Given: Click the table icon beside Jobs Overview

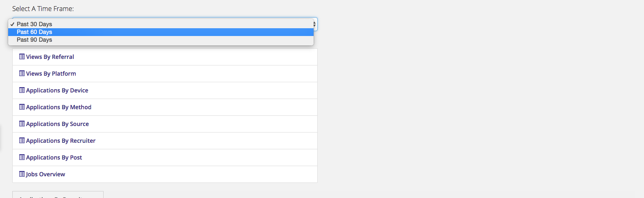Looking at the screenshot, I should (x=22, y=174).
